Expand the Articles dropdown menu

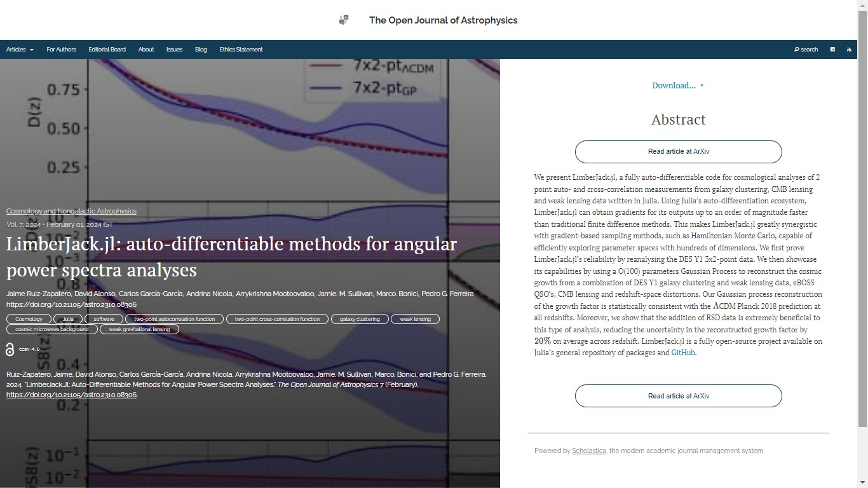pyautogui.click(x=20, y=50)
